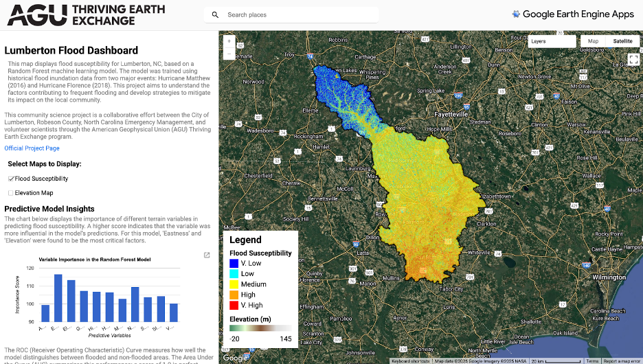
Task: Click the AGU Thriving Earth Exchange logo
Action: point(86,14)
